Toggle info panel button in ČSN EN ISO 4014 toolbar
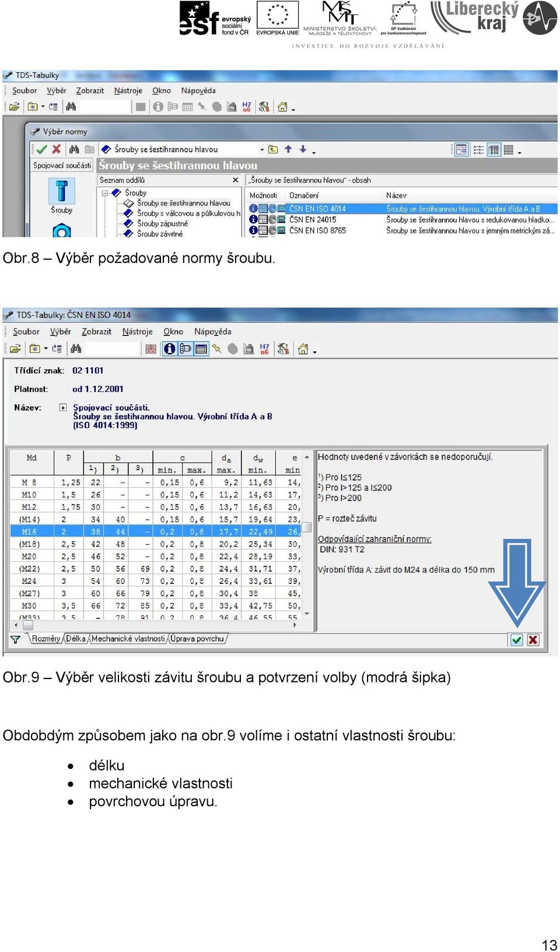 [170, 349]
